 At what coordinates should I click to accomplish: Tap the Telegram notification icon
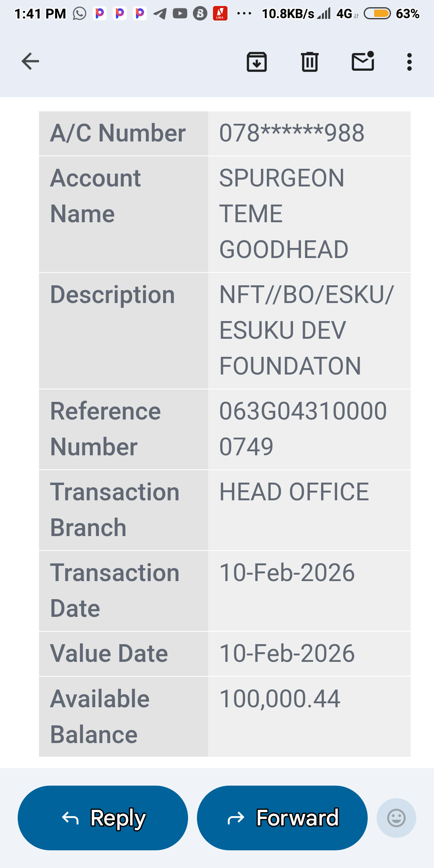coord(160,14)
